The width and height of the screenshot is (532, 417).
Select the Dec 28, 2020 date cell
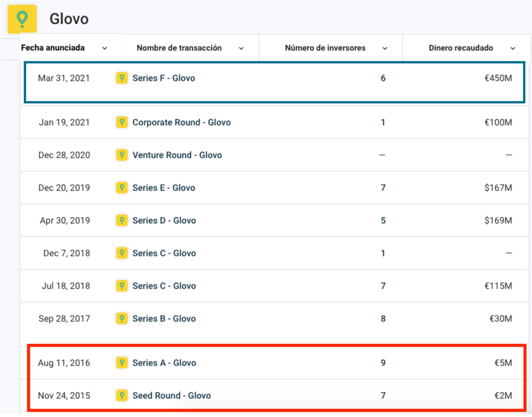tap(64, 155)
